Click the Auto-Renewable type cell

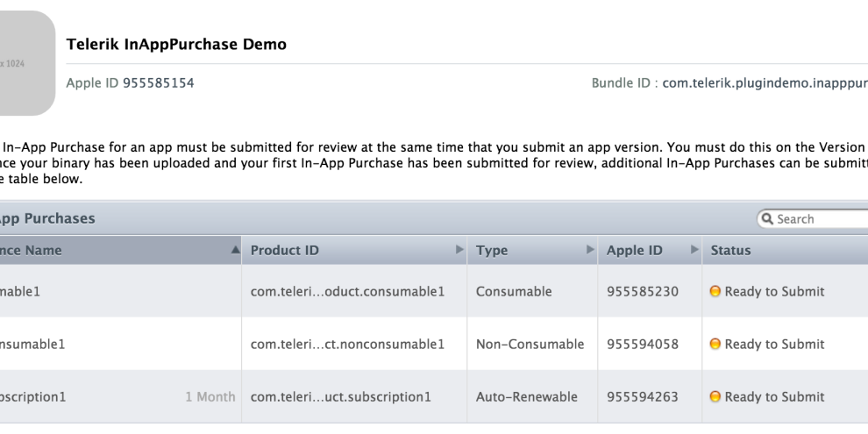coord(526,397)
